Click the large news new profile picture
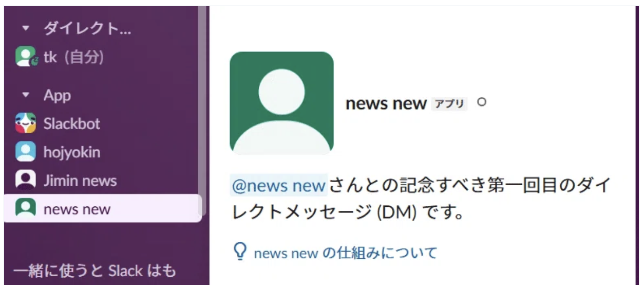The height and width of the screenshot is (285, 644). pyautogui.click(x=281, y=103)
